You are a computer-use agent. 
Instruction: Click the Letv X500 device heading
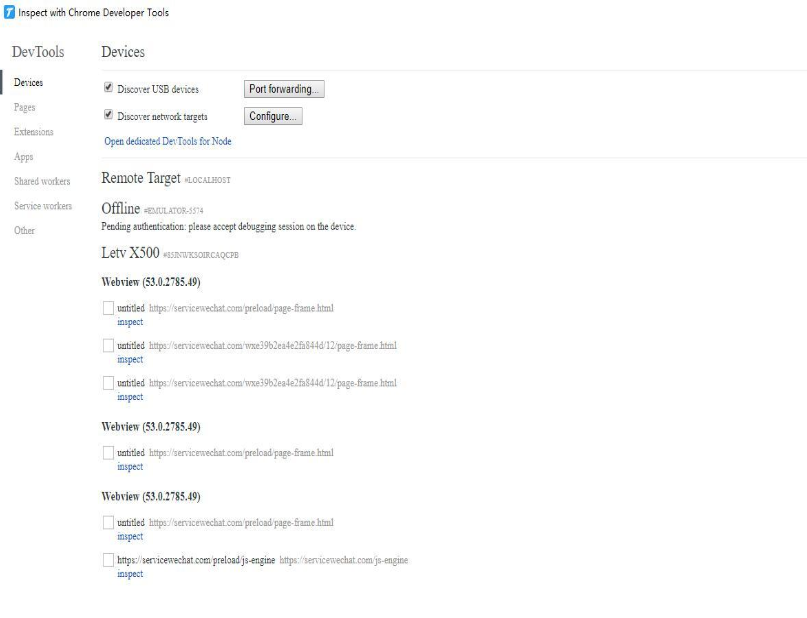130,253
